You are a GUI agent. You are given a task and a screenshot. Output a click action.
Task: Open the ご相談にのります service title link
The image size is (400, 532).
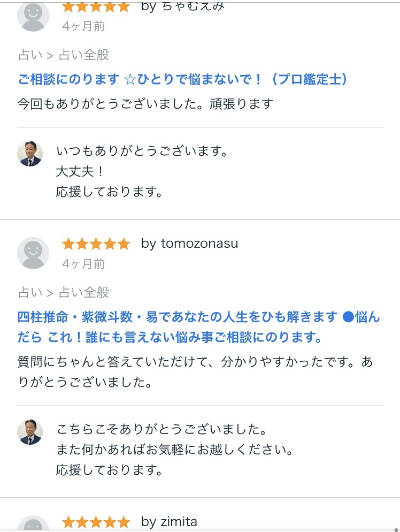tap(182, 79)
